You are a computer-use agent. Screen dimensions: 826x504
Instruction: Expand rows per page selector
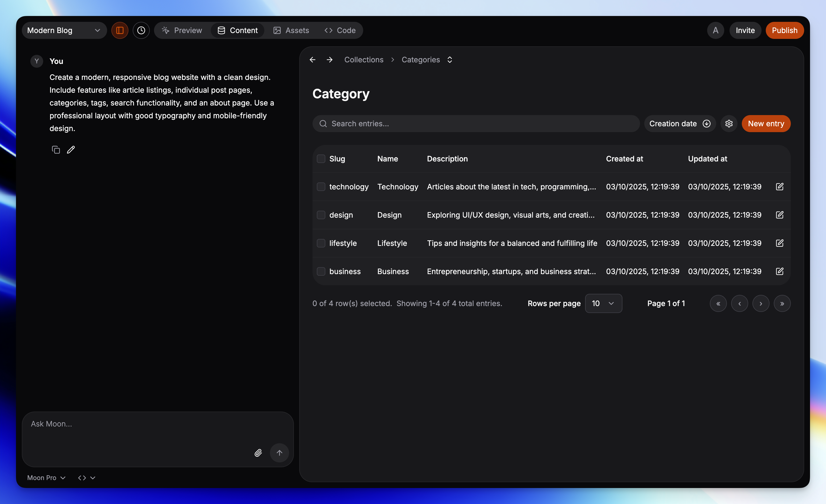point(603,303)
